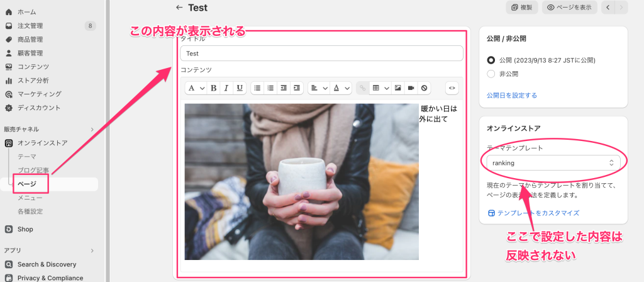The width and height of the screenshot is (644, 282).
Task: Click the insert video icon
Action: pos(411,88)
